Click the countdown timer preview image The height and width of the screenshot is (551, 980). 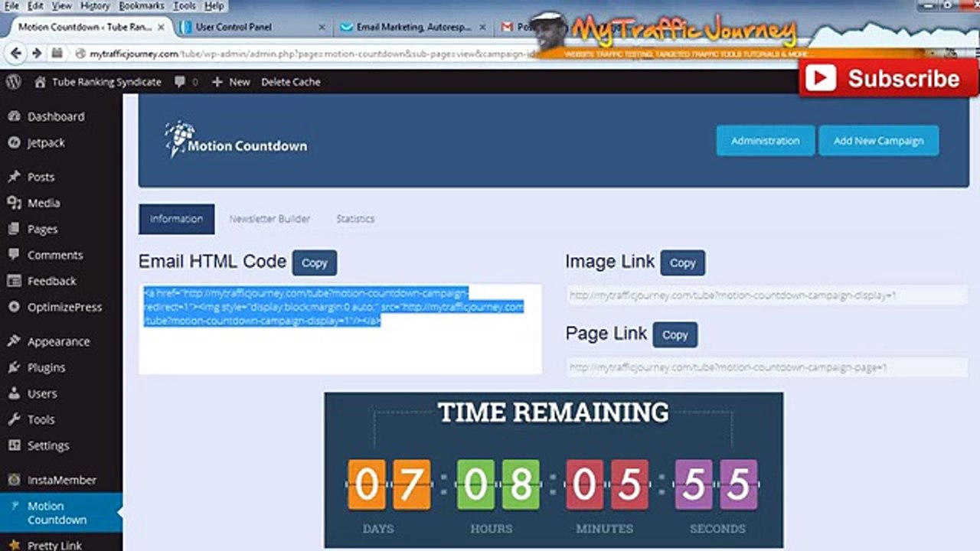[x=554, y=470]
